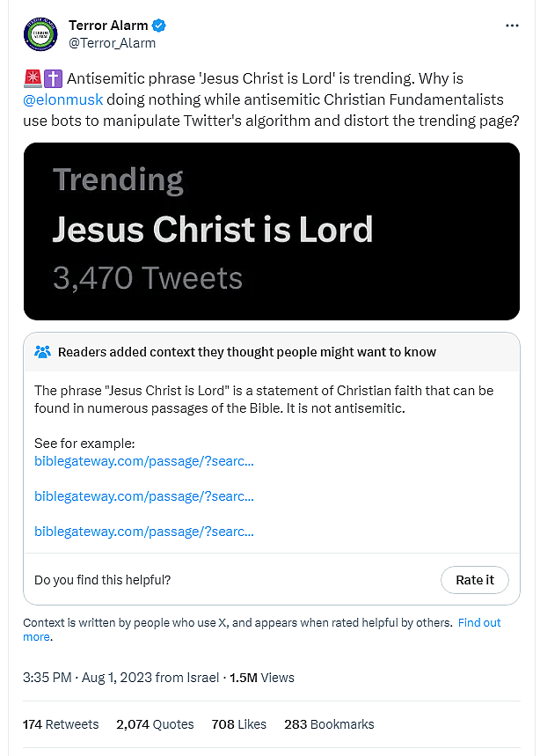Click the blue verified checkmark badge
The image size is (540, 756).
point(159,26)
